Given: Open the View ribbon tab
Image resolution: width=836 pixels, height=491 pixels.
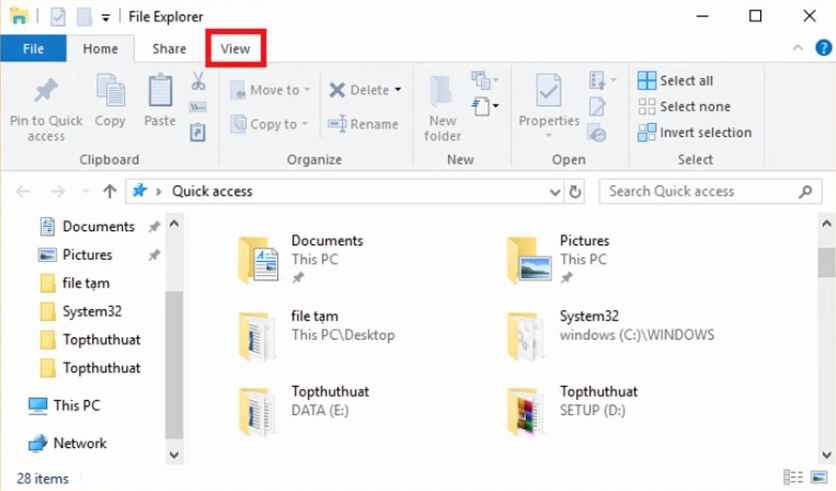Looking at the screenshot, I should 235,49.
